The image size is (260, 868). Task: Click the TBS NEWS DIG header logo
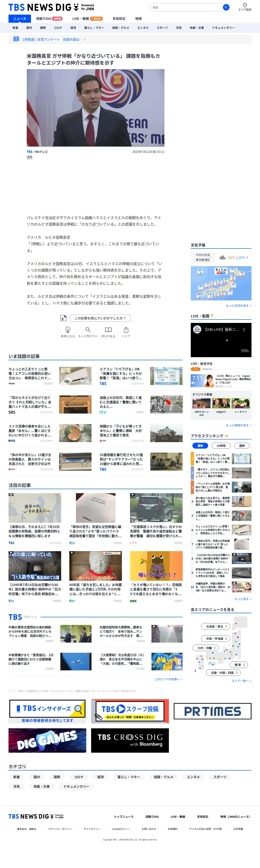pos(51,7)
